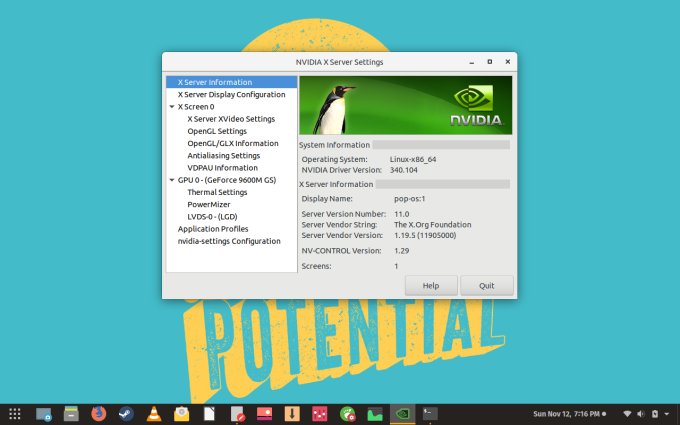
Task: Open the green circular gauge app icon
Action: (347, 414)
